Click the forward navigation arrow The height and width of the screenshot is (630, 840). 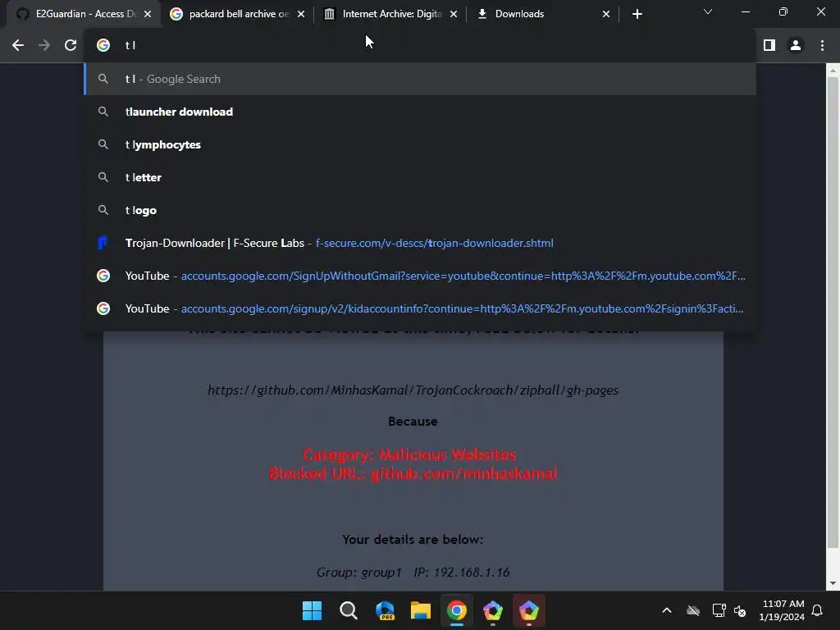[44, 46]
